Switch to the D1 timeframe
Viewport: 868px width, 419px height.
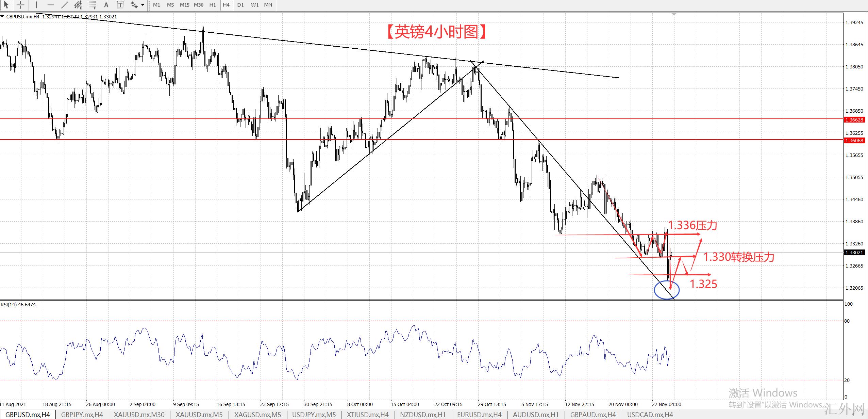(x=240, y=5)
